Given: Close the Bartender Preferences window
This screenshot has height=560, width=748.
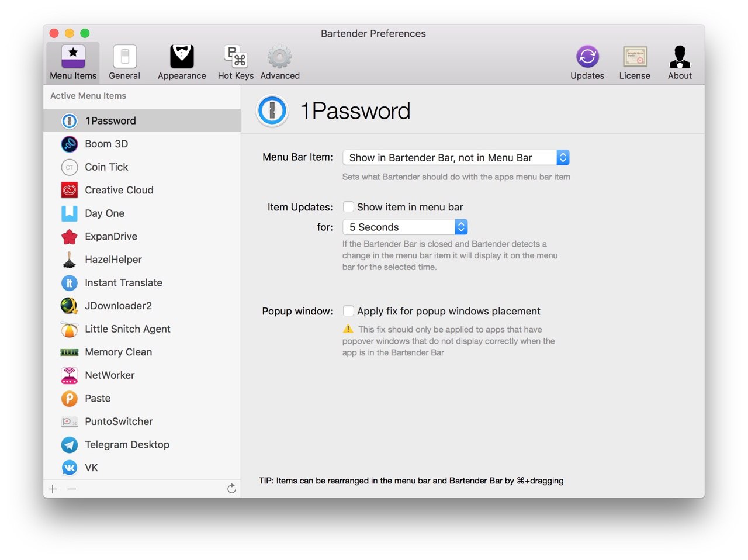Looking at the screenshot, I should click(x=54, y=33).
